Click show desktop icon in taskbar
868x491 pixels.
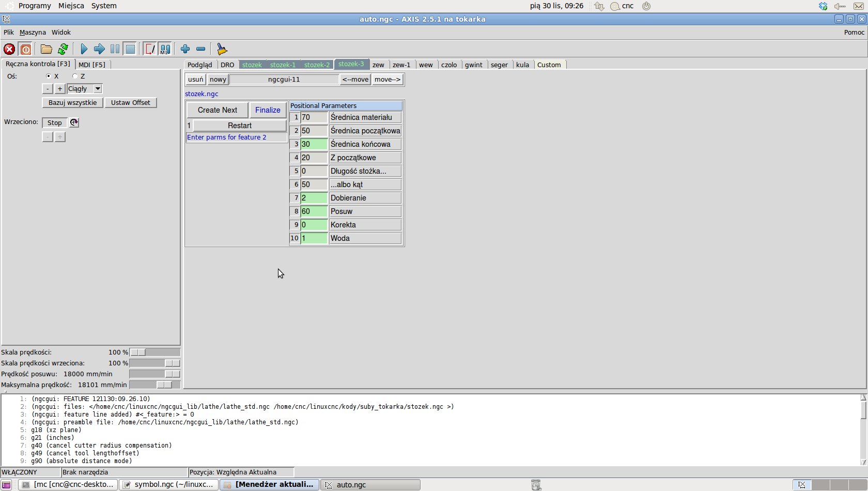coord(6,485)
